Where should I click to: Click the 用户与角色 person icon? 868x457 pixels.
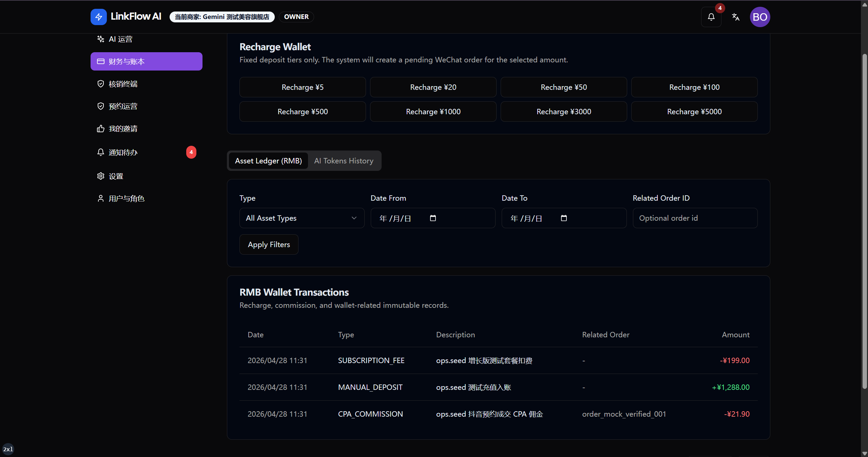[100, 198]
